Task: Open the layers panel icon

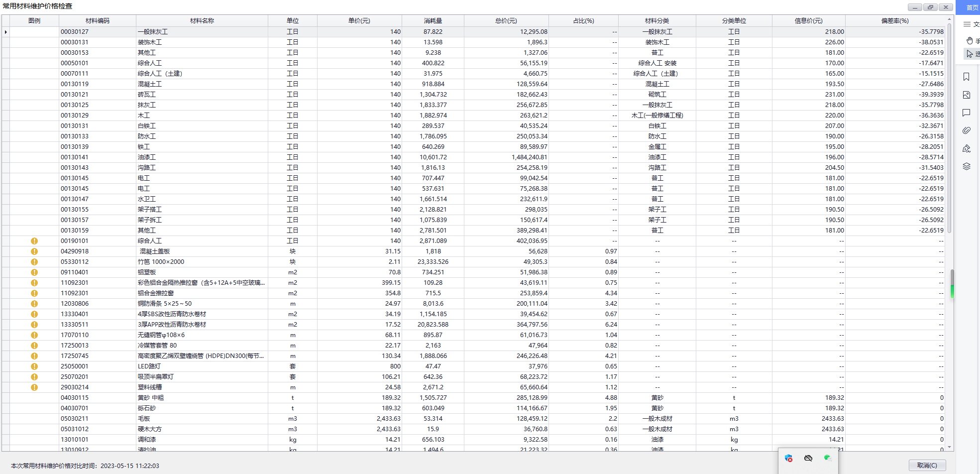Action: 966,166
